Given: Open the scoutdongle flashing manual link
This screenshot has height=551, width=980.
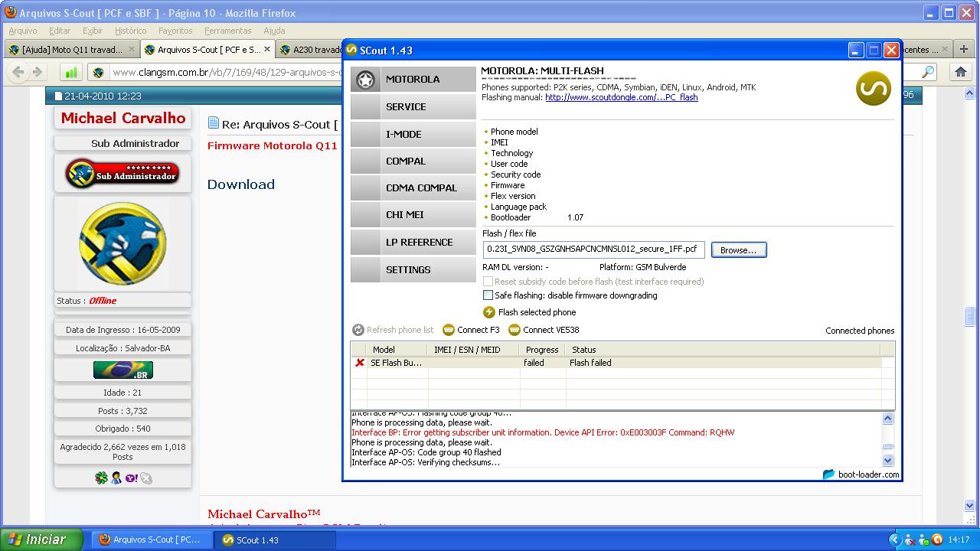Looking at the screenshot, I should click(622, 98).
